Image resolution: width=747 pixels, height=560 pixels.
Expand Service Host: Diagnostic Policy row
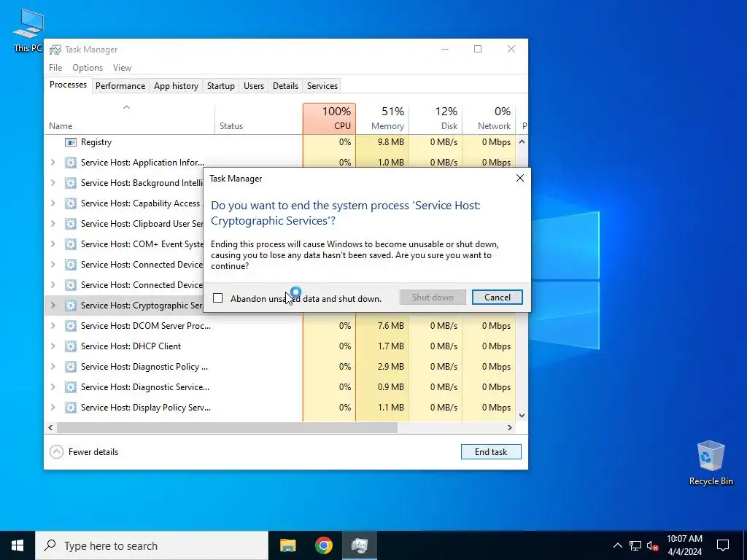53,367
